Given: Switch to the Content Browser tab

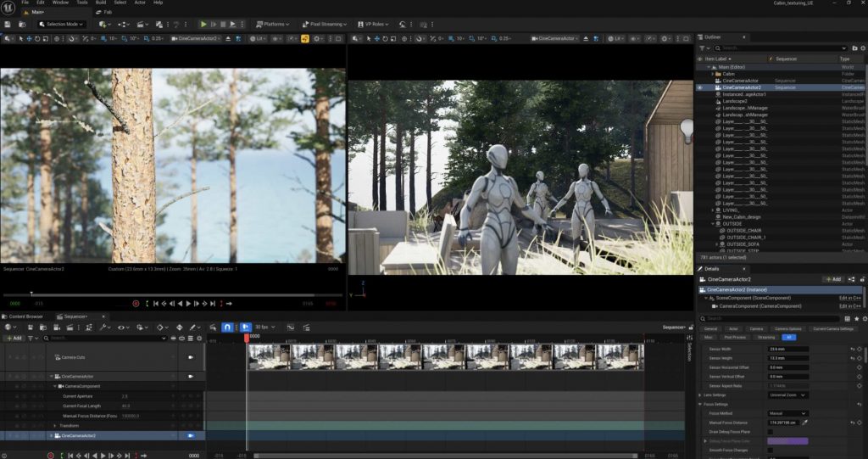Looking at the screenshot, I should coord(25,316).
